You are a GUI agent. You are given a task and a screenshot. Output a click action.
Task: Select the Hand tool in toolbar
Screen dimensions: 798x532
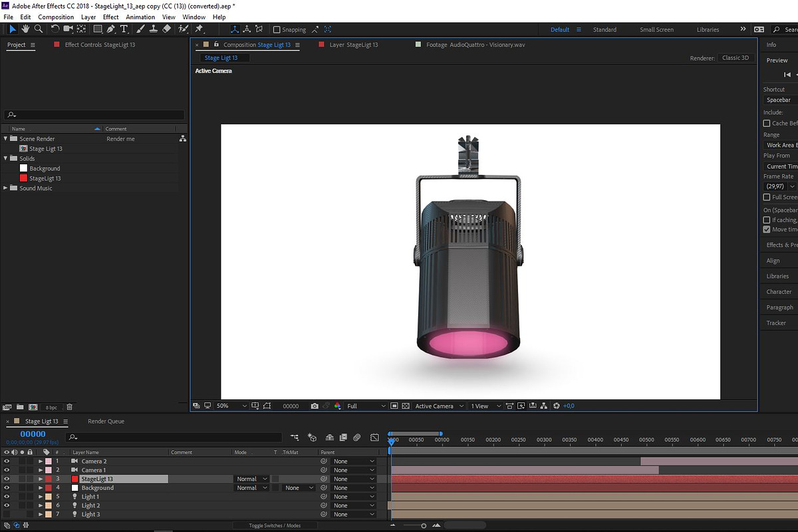pyautogui.click(x=25, y=29)
